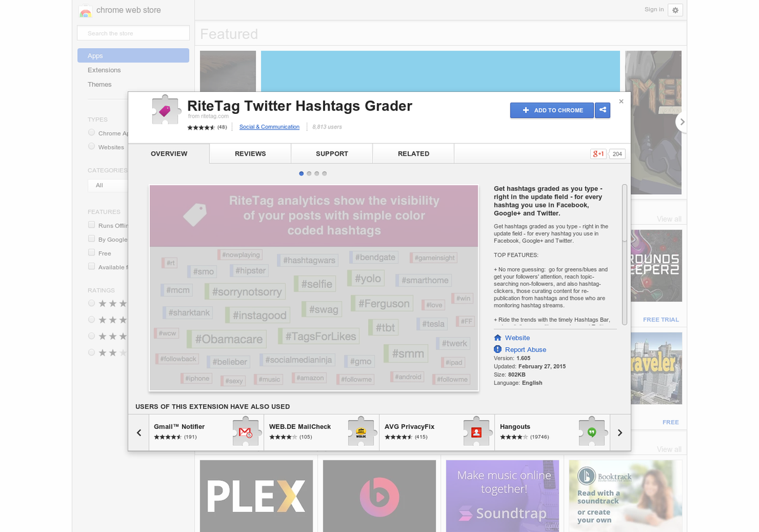The height and width of the screenshot is (532, 759).
Task: Select the fourth screenshot carousel dot
Action: pos(324,173)
